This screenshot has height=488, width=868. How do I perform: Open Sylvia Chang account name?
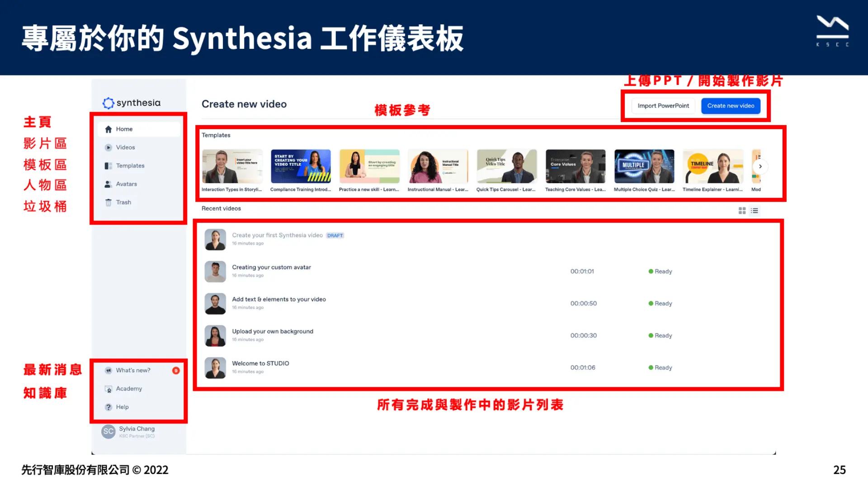pyautogui.click(x=137, y=429)
